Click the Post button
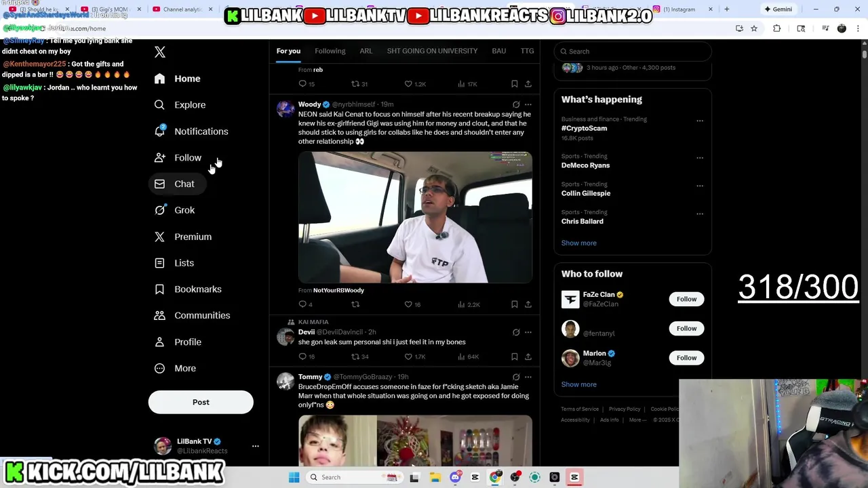Viewport: 868px width, 488px height. (x=201, y=402)
